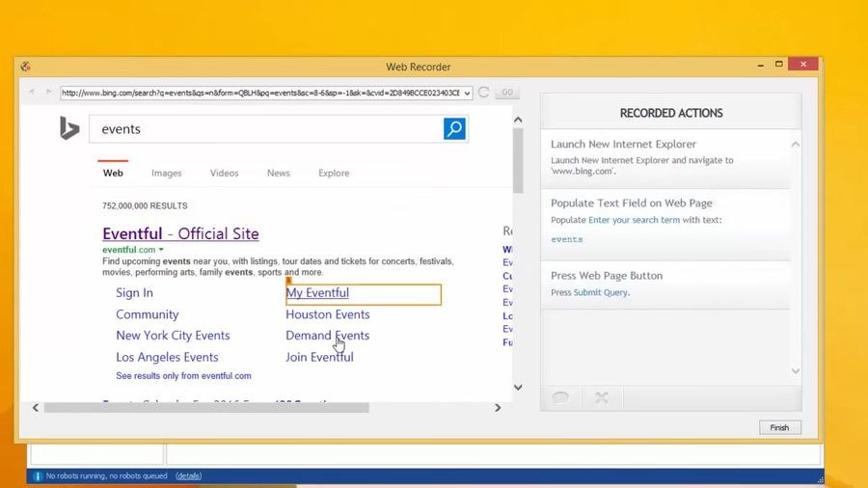Click the comment bubble icon under recorded actions
The height and width of the screenshot is (488, 868).
[x=560, y=397]
